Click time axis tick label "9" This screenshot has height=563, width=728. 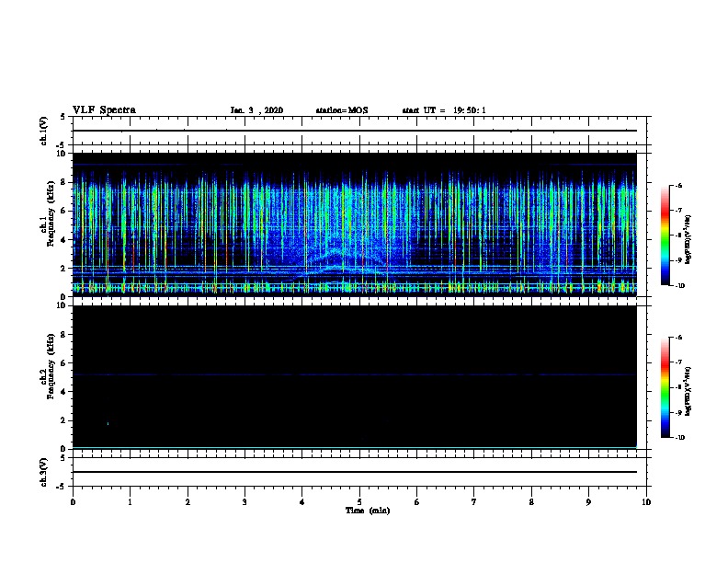point(588,502)
